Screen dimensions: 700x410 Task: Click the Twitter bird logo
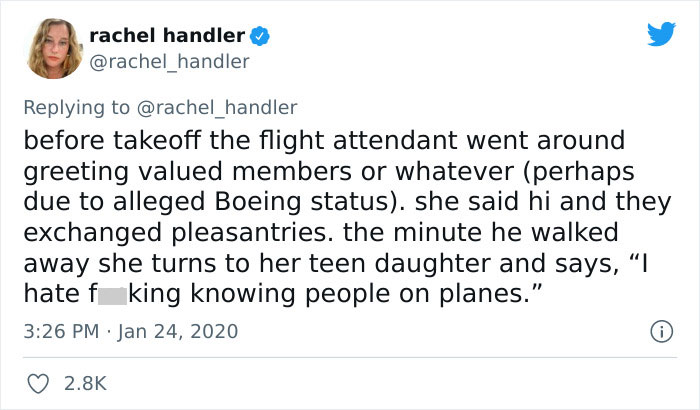click(x=661, y=34)
